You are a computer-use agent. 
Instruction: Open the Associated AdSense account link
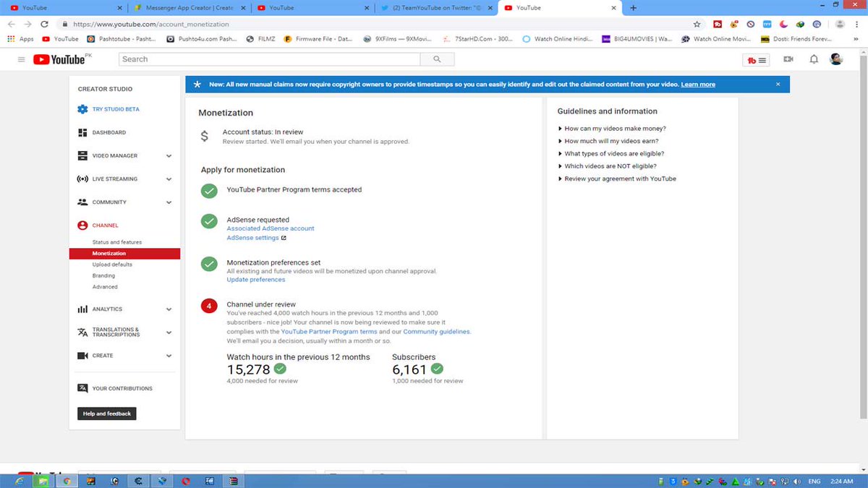pyautogui.click(x=271, y=228)
